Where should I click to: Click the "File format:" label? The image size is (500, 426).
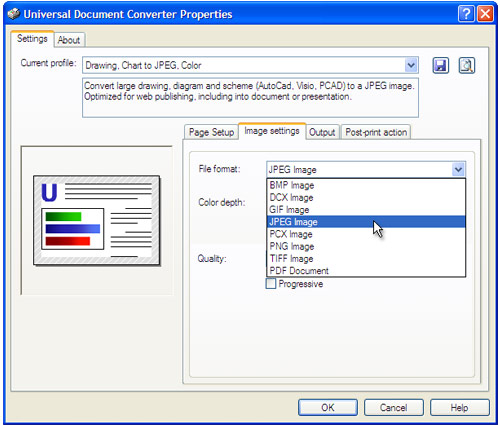pyautogui.click(x=219, y=169)
